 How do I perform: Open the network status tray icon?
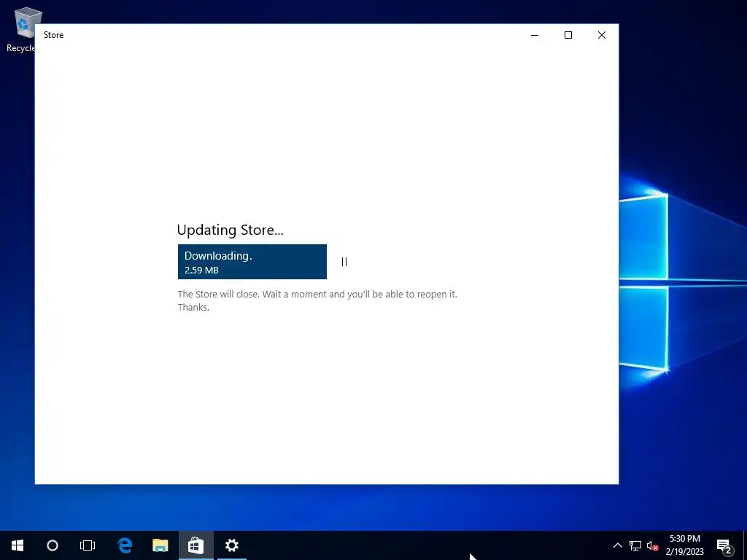[635, 545]
